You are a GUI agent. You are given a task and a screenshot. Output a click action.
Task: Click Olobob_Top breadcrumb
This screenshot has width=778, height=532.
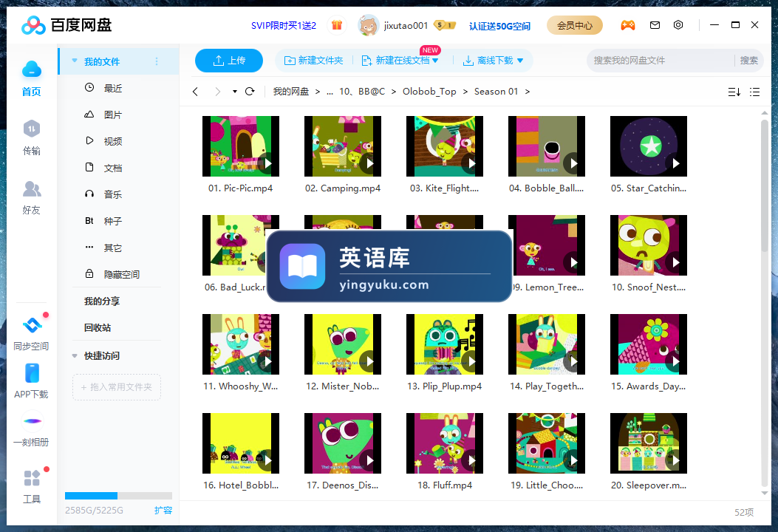tap(429, 92)
